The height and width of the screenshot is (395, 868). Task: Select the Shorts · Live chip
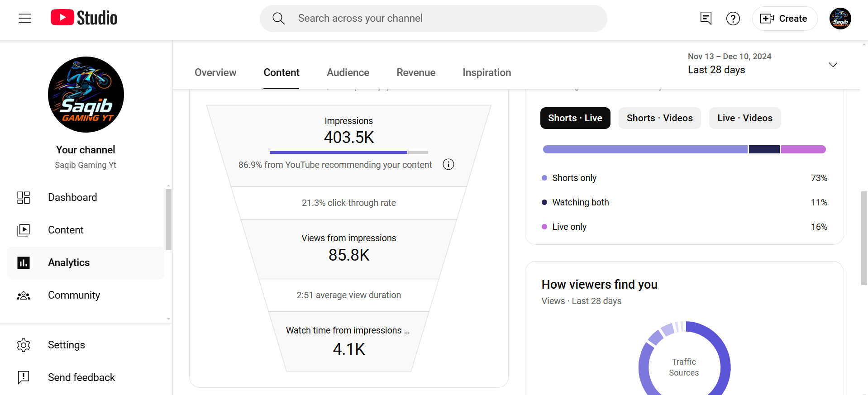[x=575, y=118]
